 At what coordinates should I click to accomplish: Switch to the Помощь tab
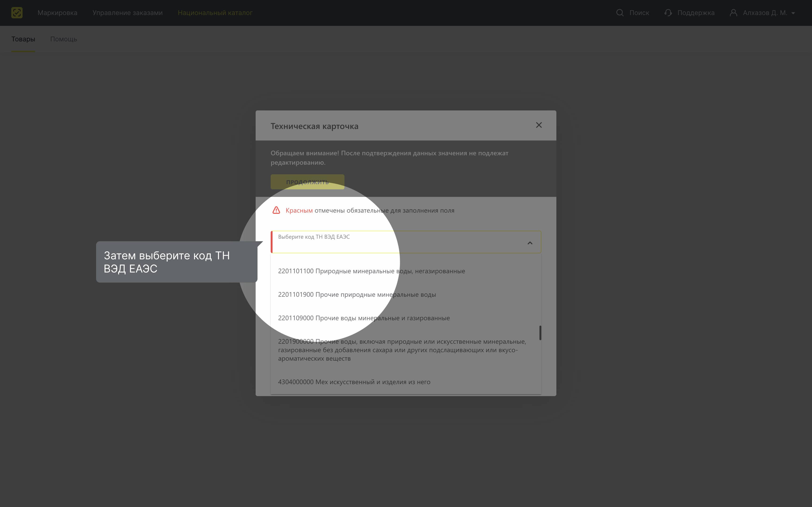click(63, 39)
